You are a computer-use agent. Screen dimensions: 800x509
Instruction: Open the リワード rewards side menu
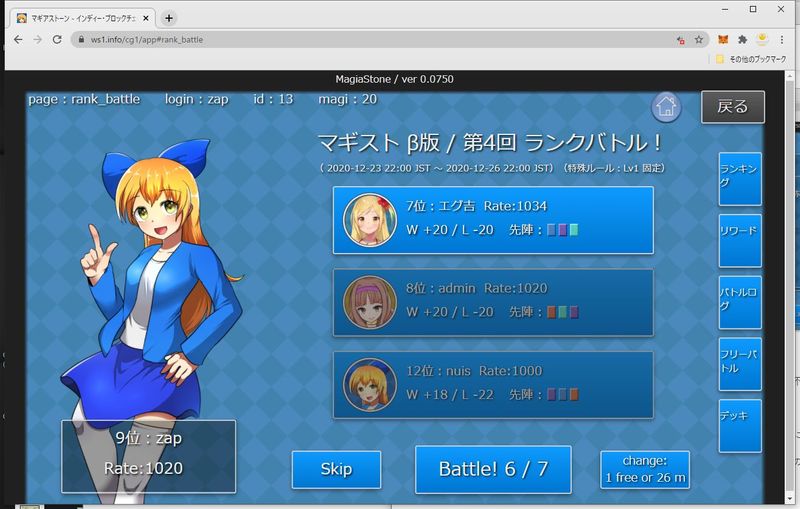[x=740, y=241]
